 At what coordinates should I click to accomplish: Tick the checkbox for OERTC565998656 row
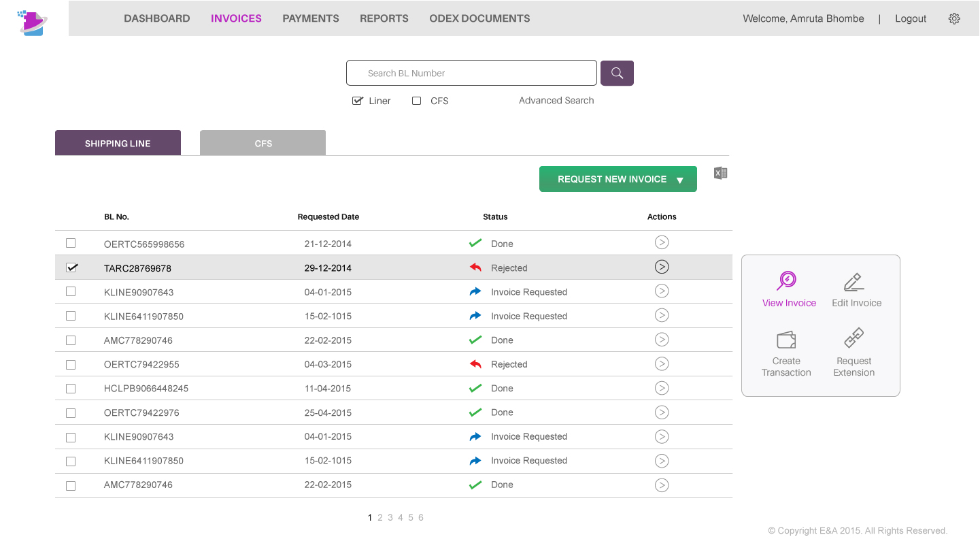pyautogui.click(x=71, y=243)
